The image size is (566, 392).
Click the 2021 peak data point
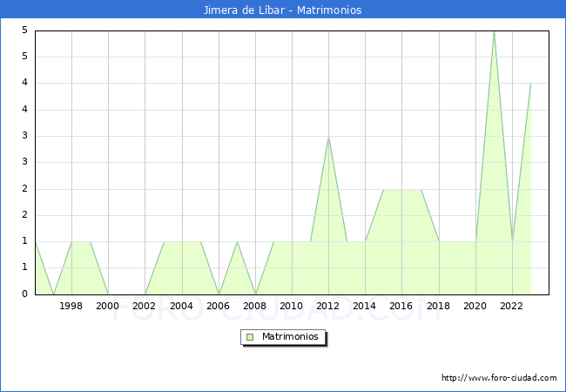point(494,31)
